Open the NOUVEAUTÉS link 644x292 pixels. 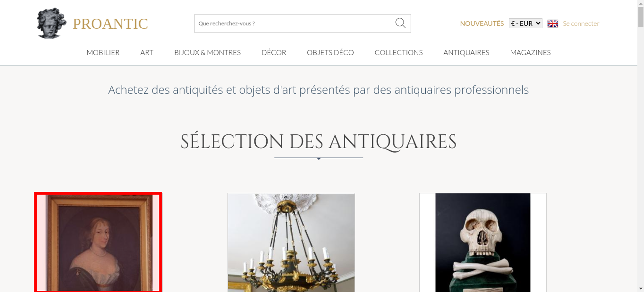pos(482,23)
